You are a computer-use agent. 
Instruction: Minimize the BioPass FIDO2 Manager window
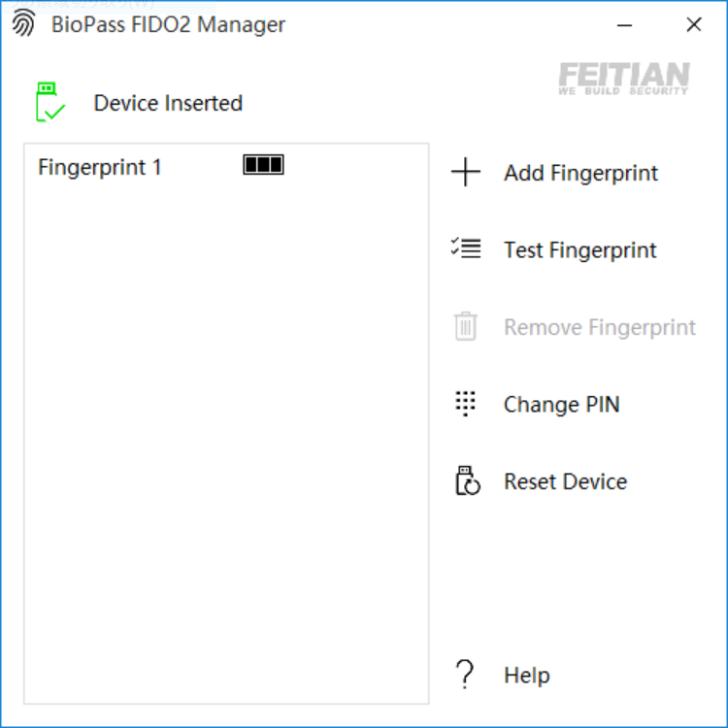tap(626, 24)
